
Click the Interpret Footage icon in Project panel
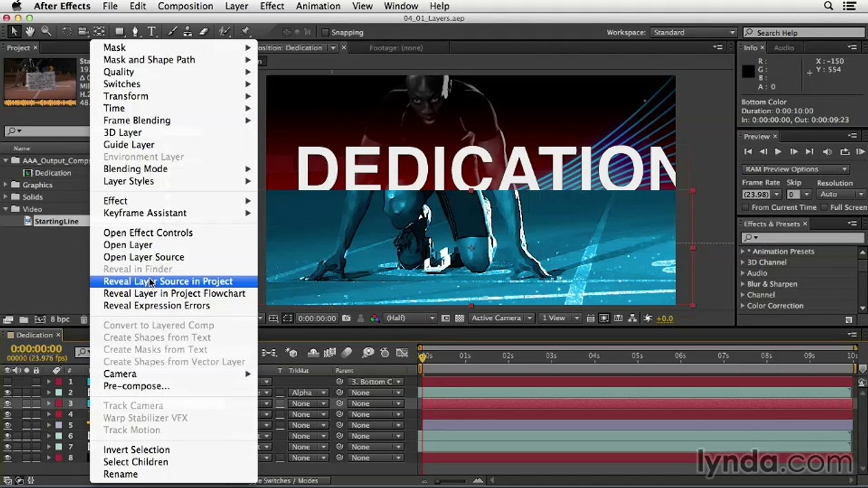click(x=8, y=319)
